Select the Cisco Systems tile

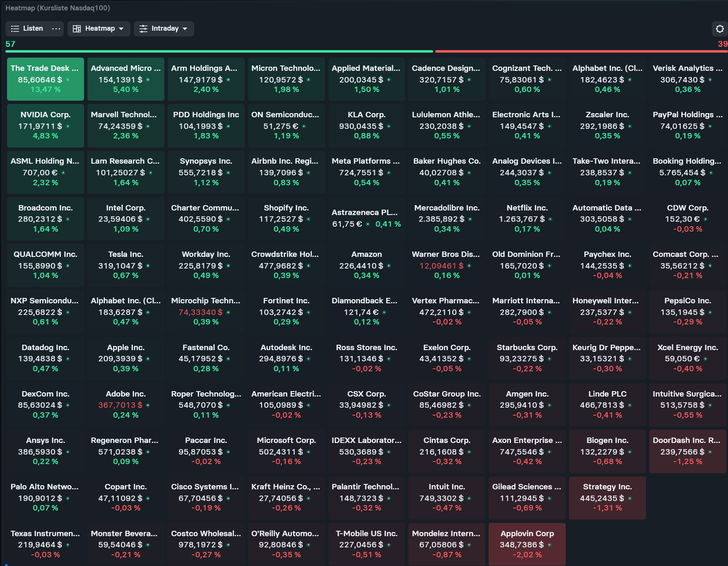(206, 498)
